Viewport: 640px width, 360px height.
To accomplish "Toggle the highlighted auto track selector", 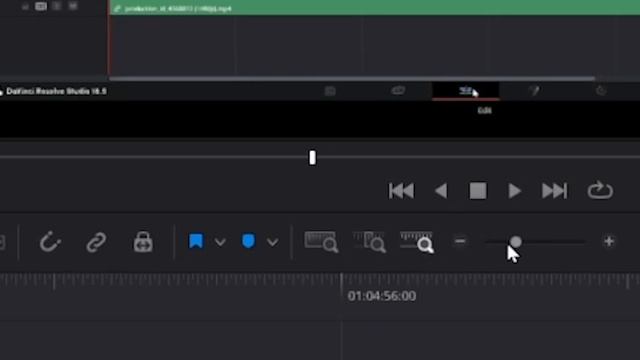I will (x=41, y=6).
